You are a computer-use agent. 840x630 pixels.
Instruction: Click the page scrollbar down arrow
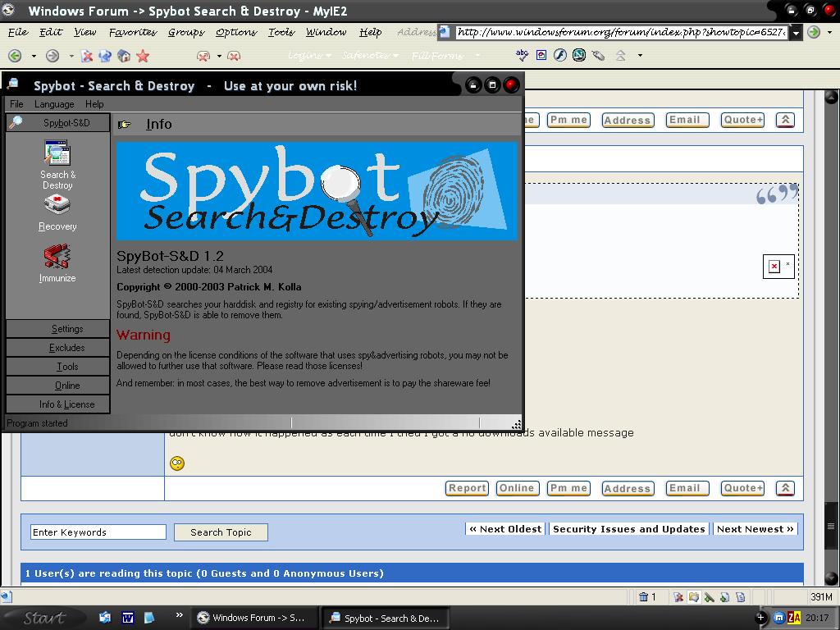click(x=832, y=578)
